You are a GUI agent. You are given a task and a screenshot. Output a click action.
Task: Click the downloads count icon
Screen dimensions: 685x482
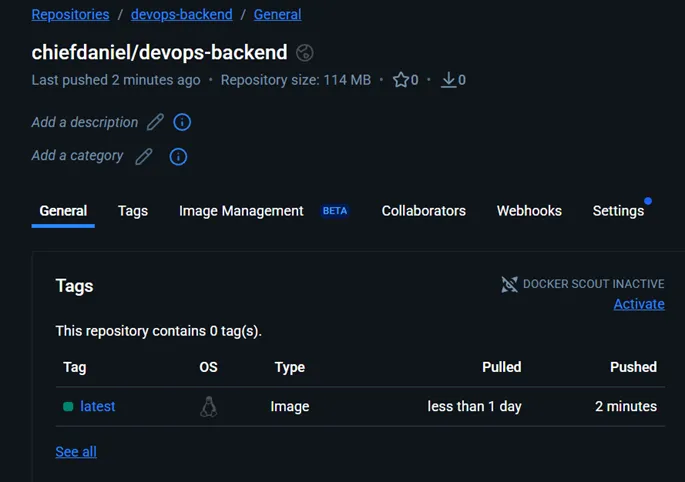(448, 80)
